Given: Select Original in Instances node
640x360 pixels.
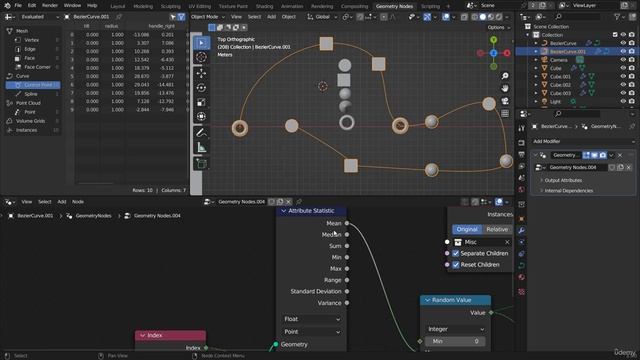Looking at the screenshot, I should pyautogui.click(x=467, y=229).
